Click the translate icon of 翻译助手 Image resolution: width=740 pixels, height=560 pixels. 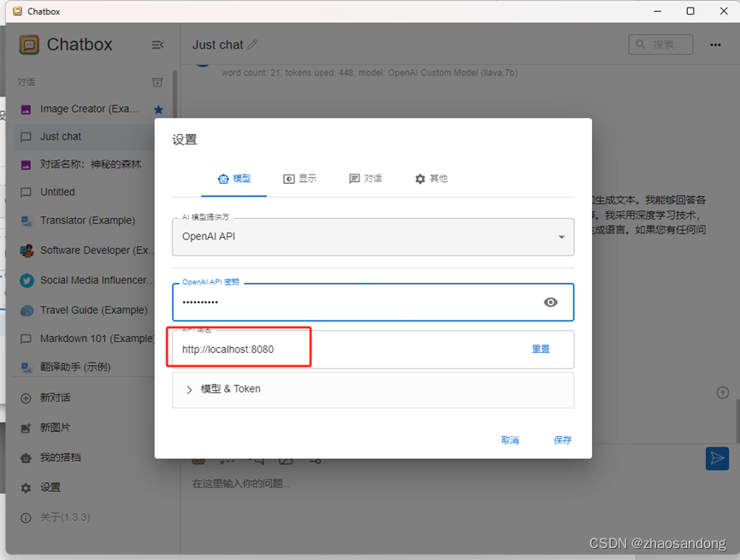pyautogui.click(x=26, y=368)
